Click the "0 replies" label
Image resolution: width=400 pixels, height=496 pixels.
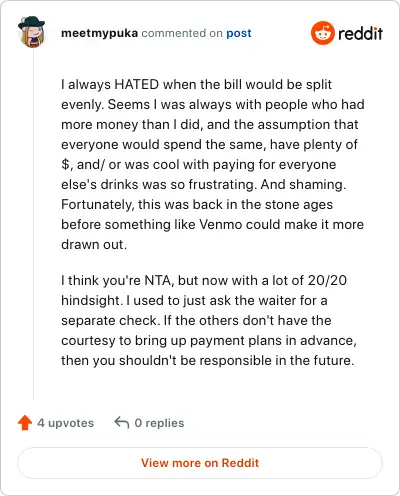point(159,423)
